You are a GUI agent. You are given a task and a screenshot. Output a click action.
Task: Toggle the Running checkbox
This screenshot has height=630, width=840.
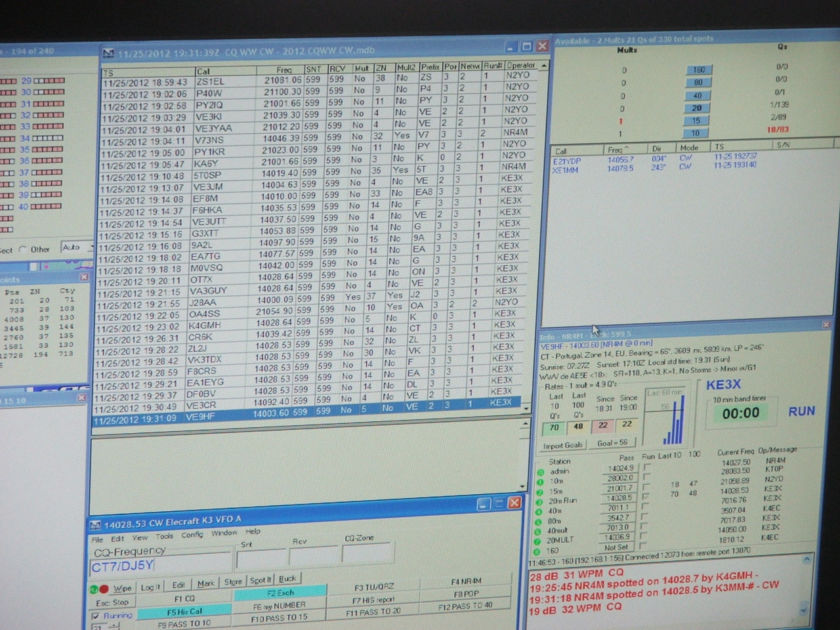click(96, 616)
